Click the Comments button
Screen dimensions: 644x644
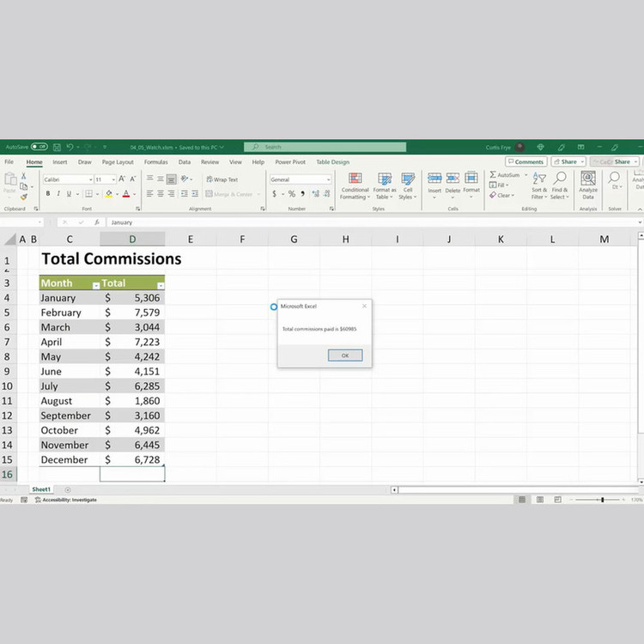(526, 161)
